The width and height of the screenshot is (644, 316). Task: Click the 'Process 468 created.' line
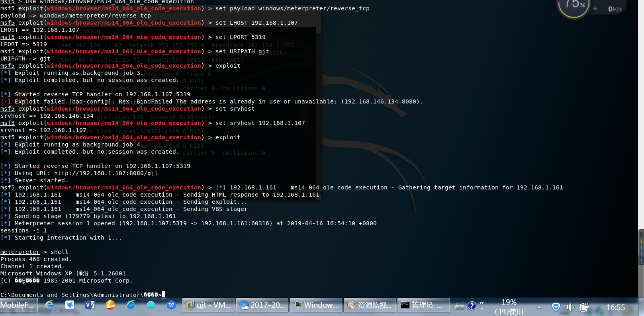tap(36, 259)
